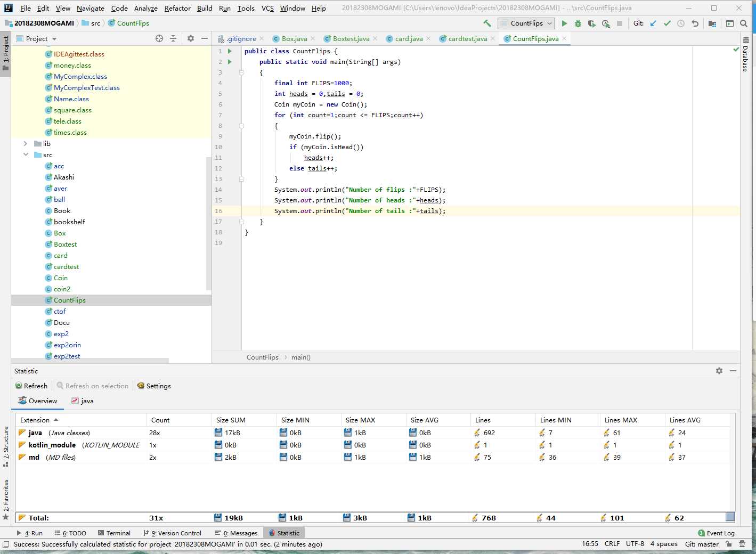Open the VCS menu

coord(267,8)
